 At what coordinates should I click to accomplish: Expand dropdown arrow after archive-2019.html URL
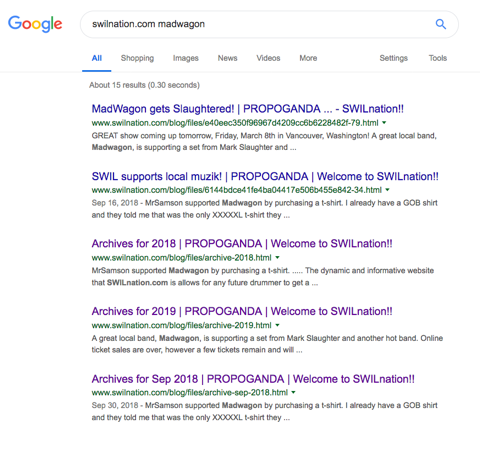[x=277, y=325]
